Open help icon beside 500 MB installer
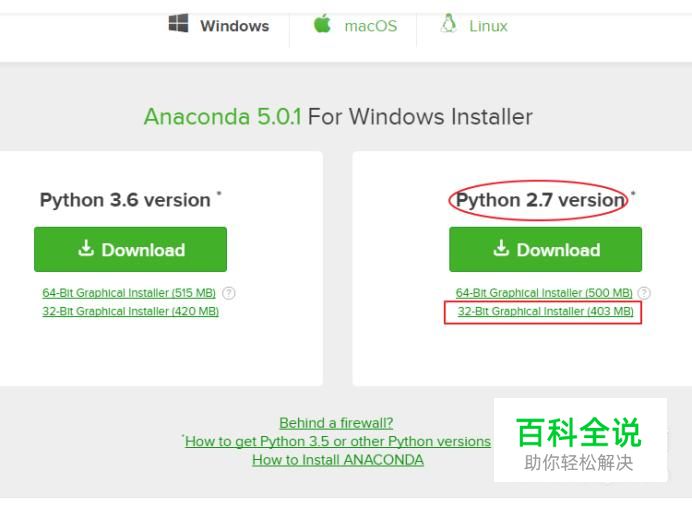Screen dimensions: 692x507 click(644, 293)
